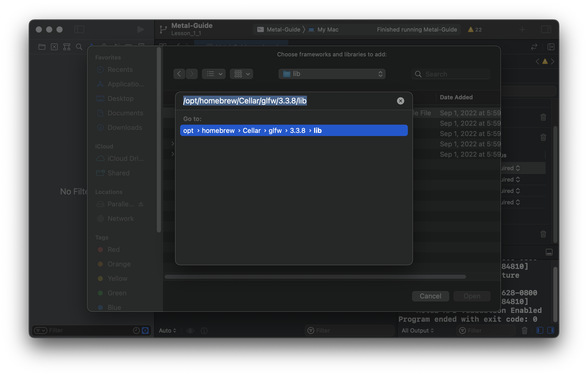The height and width of the screenshot is (376, 588).
Task: Click the back navigation arrow in file dialog
Action: [x=179, y=74]
